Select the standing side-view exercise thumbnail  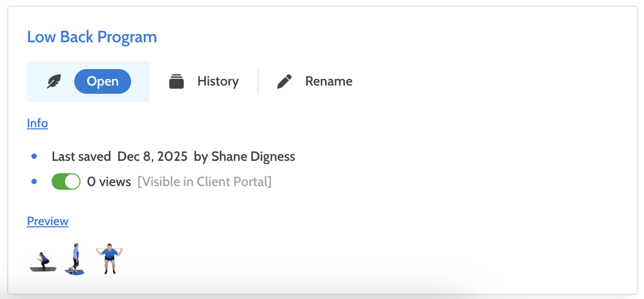tap(75, 259)
